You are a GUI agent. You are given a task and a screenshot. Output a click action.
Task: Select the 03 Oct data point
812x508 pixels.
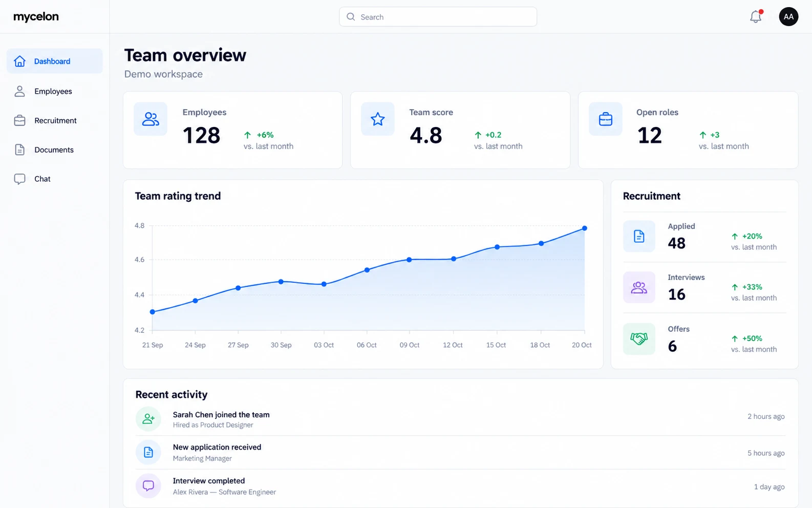click(x=324, y=284)
